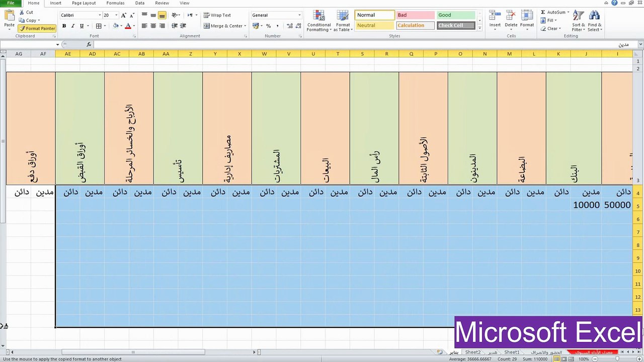
Task: Open the font name dropdown Calibri
Action: point(100,15)
